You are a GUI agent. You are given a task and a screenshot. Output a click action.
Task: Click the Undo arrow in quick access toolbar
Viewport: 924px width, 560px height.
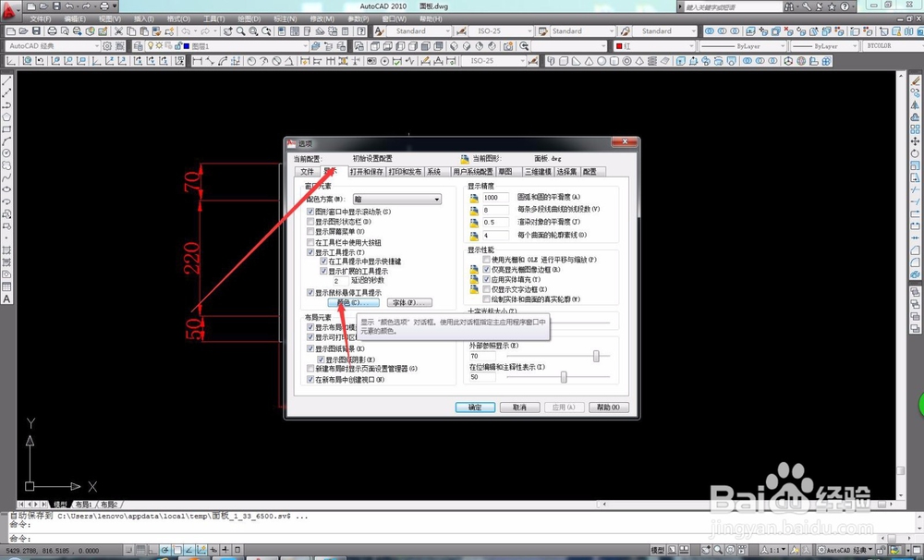tap(69, 6)
